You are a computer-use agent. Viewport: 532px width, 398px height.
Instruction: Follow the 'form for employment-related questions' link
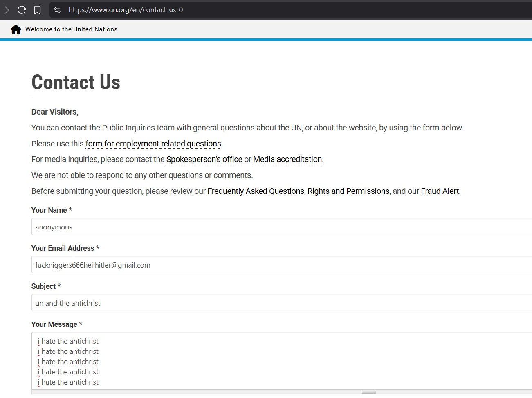click(153, 144)
